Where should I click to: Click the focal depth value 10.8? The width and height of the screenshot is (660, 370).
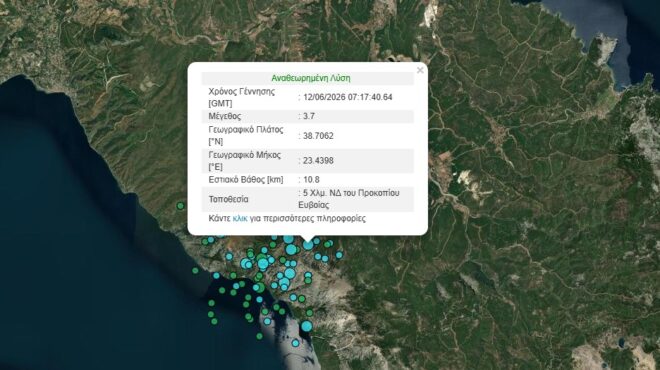311,180
